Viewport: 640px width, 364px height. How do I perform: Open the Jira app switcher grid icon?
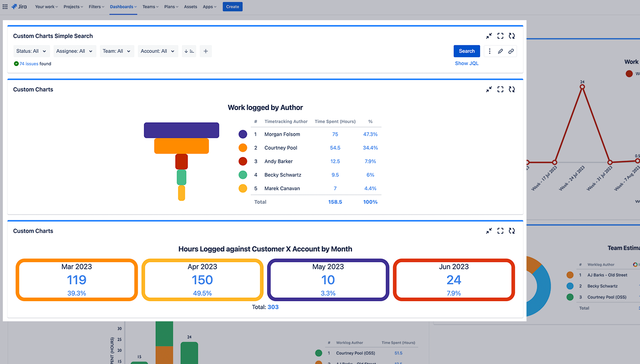pyautogui.click(x=5, y=7)
